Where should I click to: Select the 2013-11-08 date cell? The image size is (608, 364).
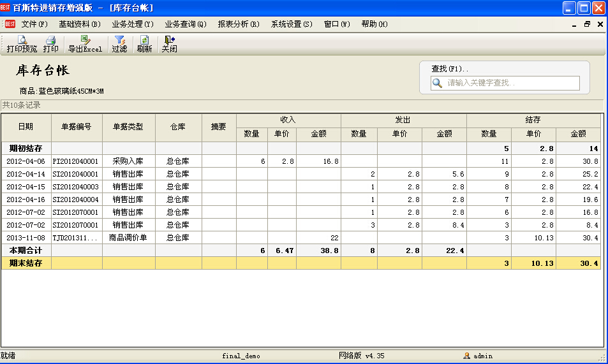pos(26,238)
